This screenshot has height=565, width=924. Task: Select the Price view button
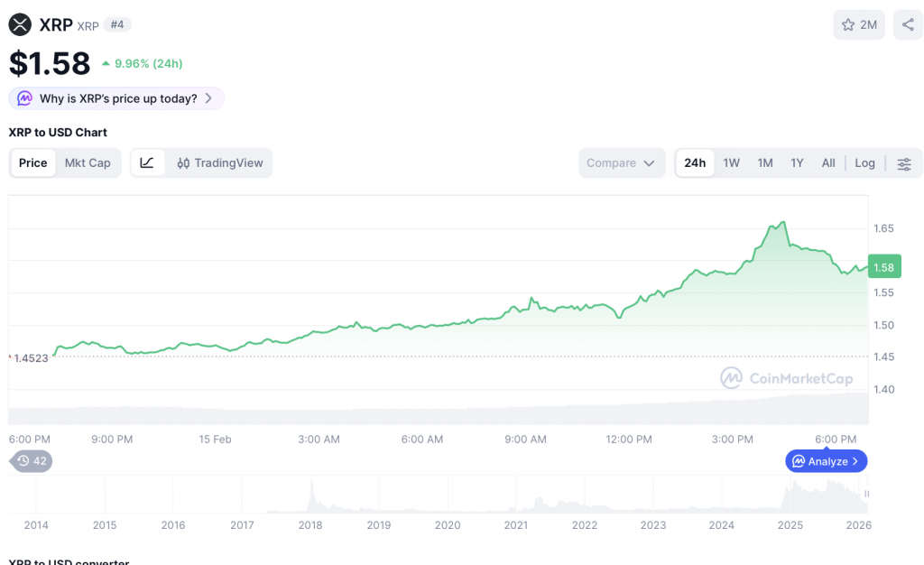tap(33, 163)
